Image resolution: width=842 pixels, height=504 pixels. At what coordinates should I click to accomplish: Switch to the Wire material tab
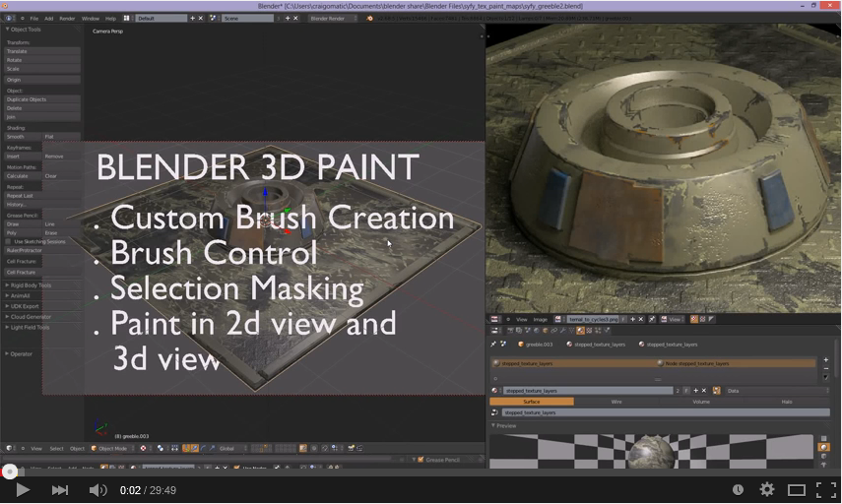pos(616,402)
